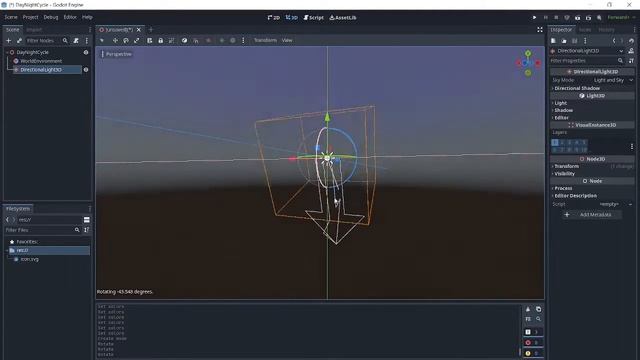
Task: Click the attach script icon in Scene dock
Action: pos(76,41)
